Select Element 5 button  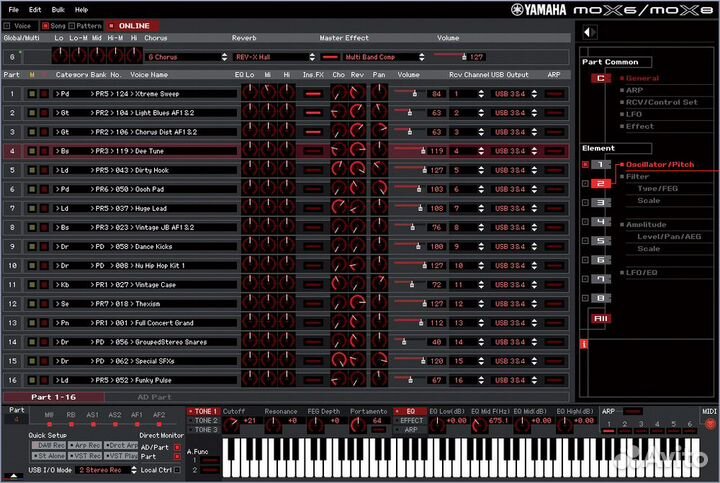coord(601,241)
